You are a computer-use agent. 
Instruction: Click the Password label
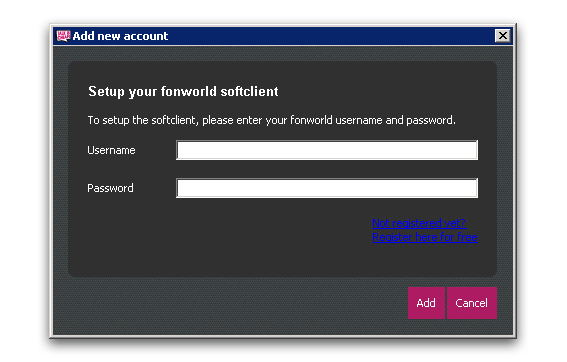(110, 188)
